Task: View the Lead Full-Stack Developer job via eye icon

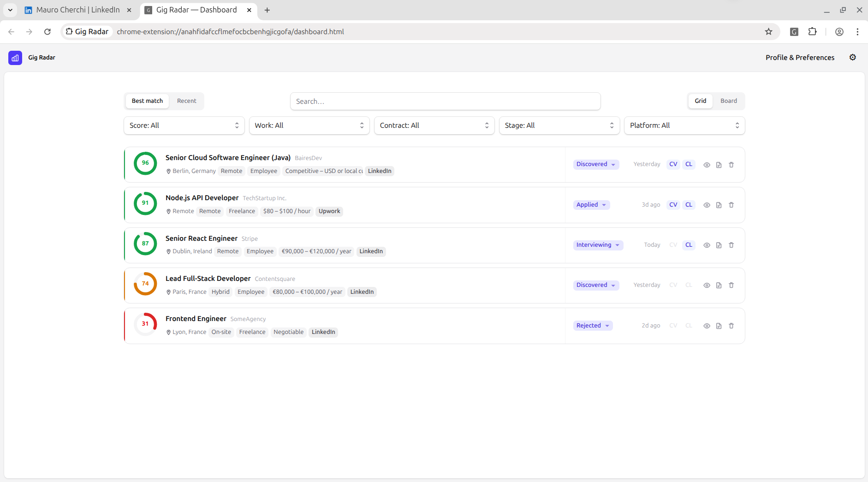Action: click(707, 286)
